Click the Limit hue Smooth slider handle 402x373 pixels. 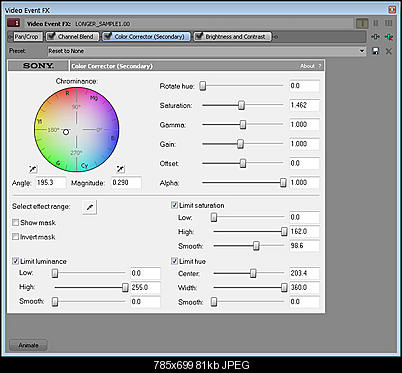coord(214,302)
